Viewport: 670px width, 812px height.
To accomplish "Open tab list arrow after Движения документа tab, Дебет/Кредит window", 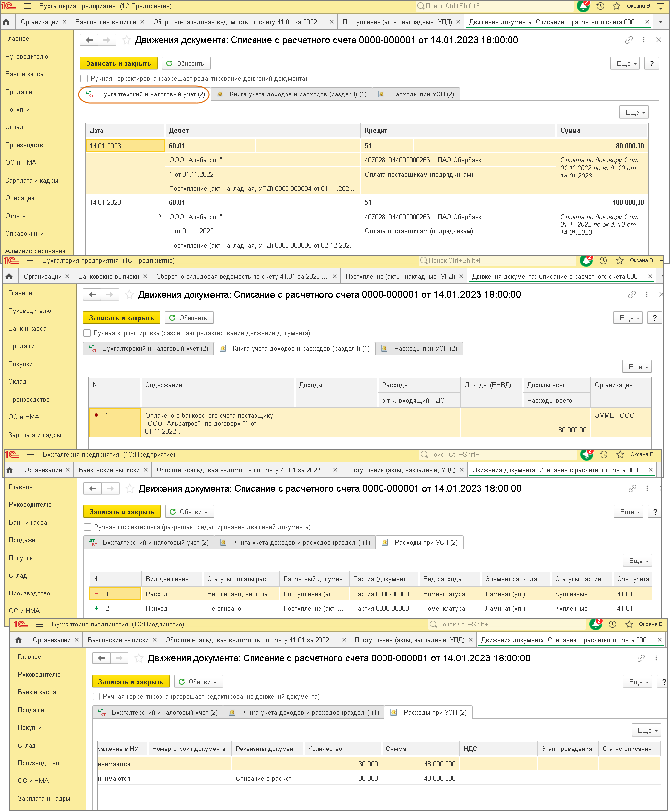I will [661, 22].
